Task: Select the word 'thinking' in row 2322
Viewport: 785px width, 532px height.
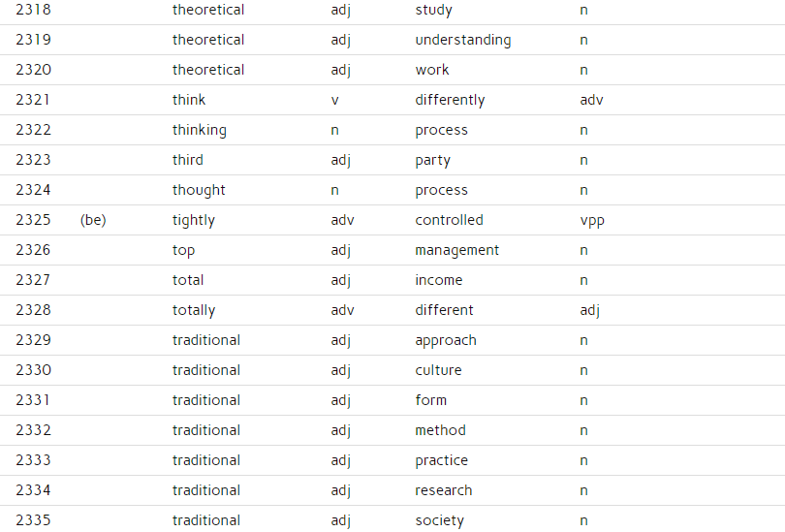Action: click(x=200, y=130)
